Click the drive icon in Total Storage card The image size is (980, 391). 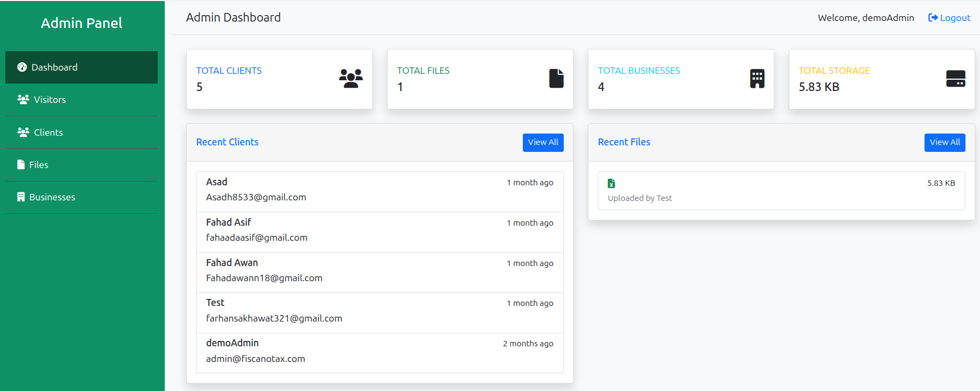point(955,79)
